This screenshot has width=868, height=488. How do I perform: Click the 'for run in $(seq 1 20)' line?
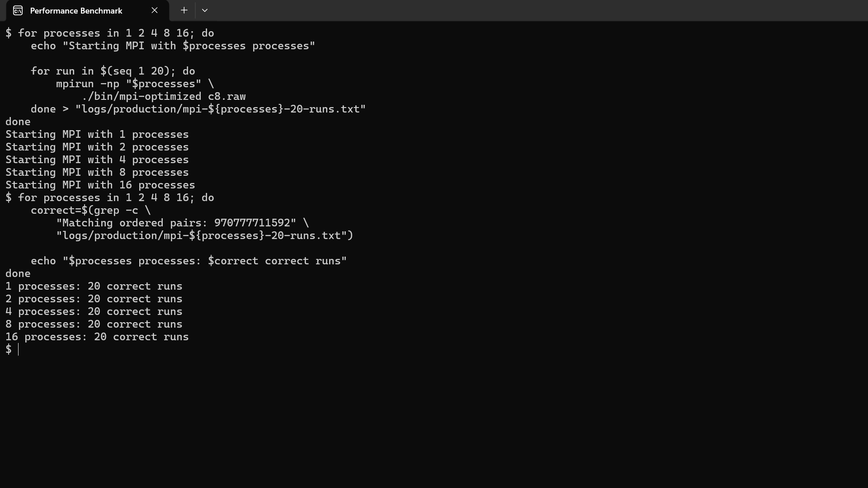click(113, 71)
